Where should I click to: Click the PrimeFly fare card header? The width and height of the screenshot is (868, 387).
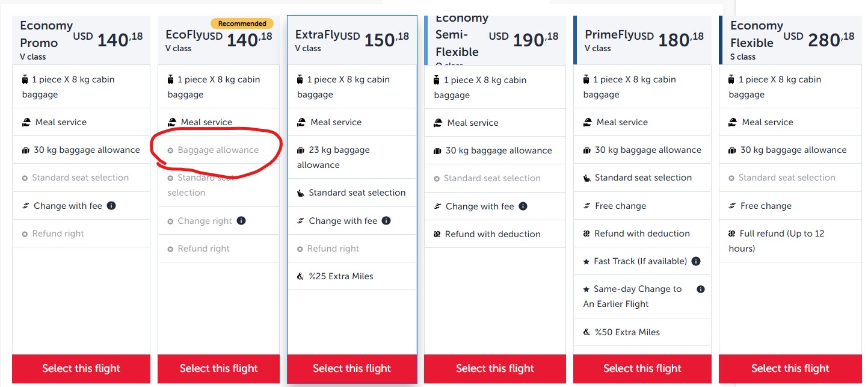point(642,42)
